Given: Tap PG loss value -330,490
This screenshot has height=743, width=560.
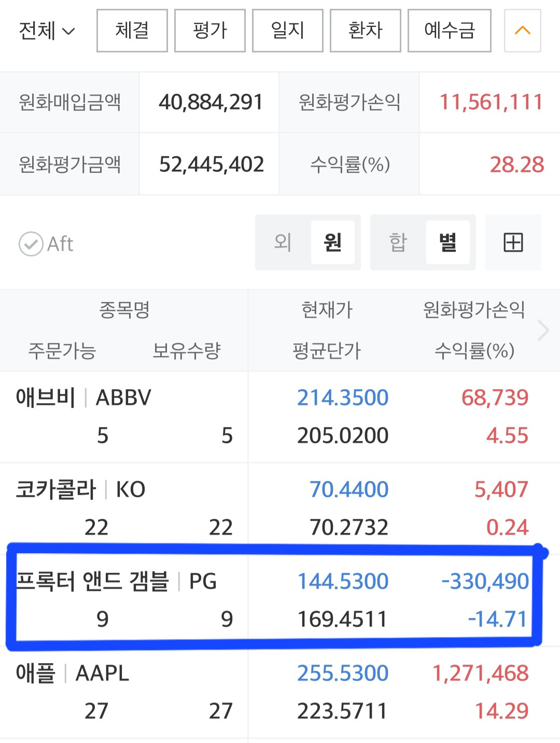Looking at the screenshot, I should (485, 582).
